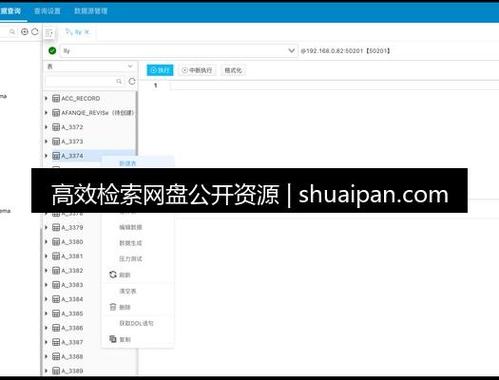The height and width of the screenshot is (380, 499).
Task: Click the A_3373 table icon
Action: [56, 141]
